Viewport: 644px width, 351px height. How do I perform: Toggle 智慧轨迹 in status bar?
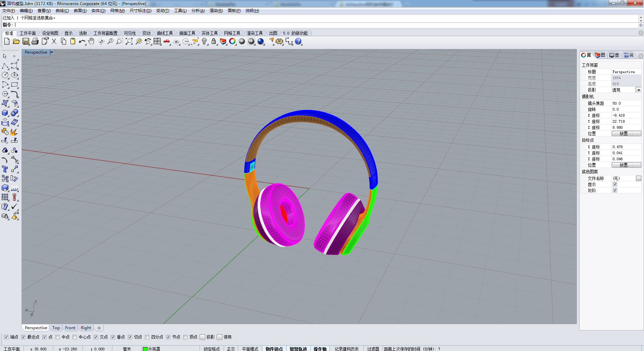click(298, 349)
